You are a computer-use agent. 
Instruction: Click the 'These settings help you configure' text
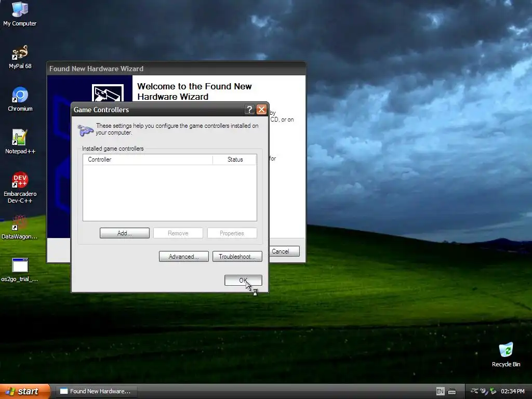[x=177, y=129]
